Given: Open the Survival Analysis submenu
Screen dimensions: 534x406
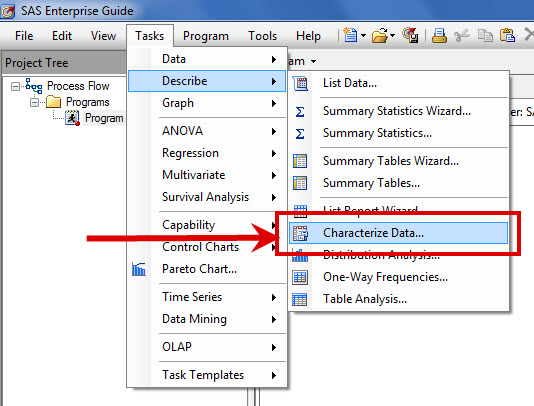Looking at the screenshot, I should [x=207, y=197].
